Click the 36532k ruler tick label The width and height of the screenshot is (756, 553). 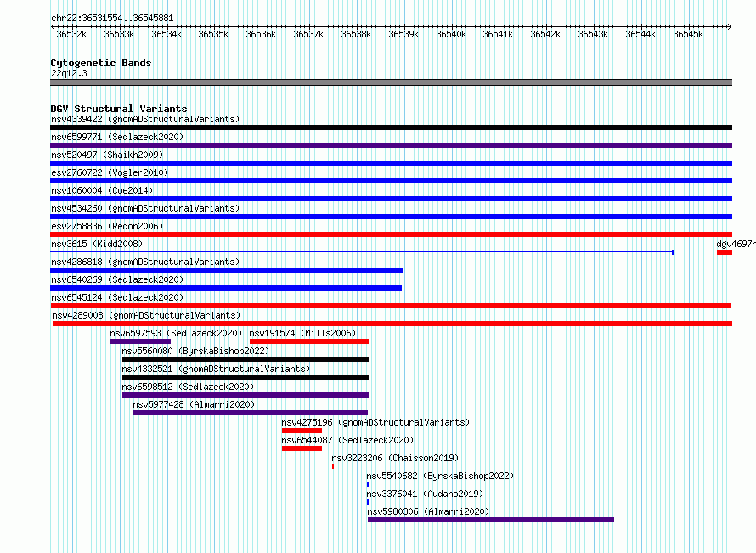click(71, 34)
